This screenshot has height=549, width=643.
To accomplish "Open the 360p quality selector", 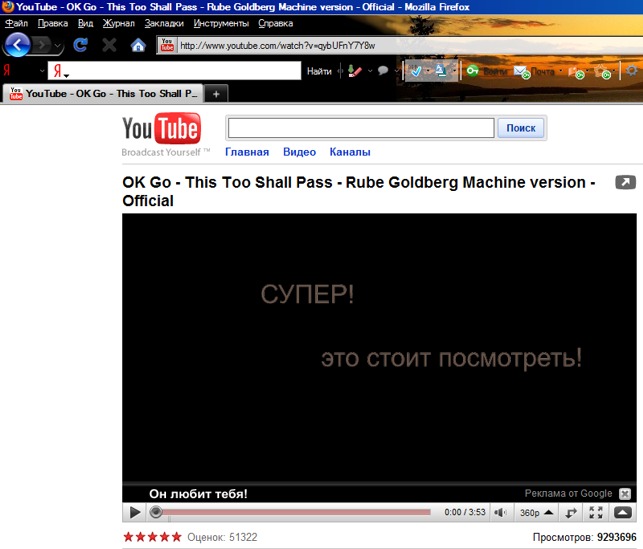I will [x=536, y=513].
